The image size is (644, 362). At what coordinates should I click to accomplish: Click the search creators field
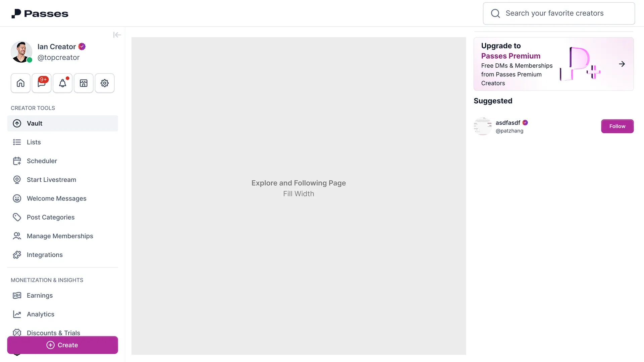click(558, 13)
